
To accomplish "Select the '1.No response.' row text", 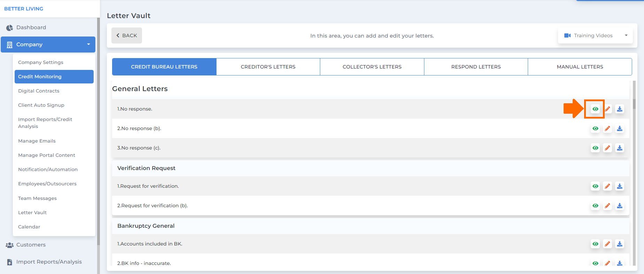I will (135, 109).
